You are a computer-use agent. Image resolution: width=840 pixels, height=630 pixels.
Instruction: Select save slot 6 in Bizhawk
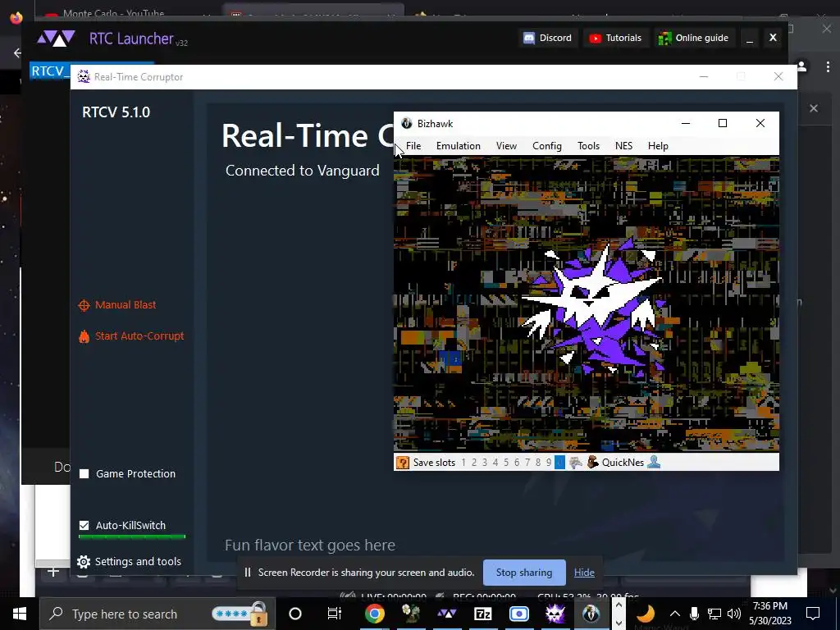[517, 463]
